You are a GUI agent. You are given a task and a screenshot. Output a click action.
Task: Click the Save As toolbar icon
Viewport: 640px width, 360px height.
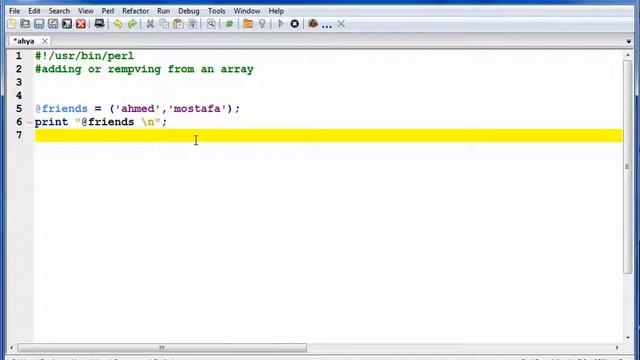[53, 24]
